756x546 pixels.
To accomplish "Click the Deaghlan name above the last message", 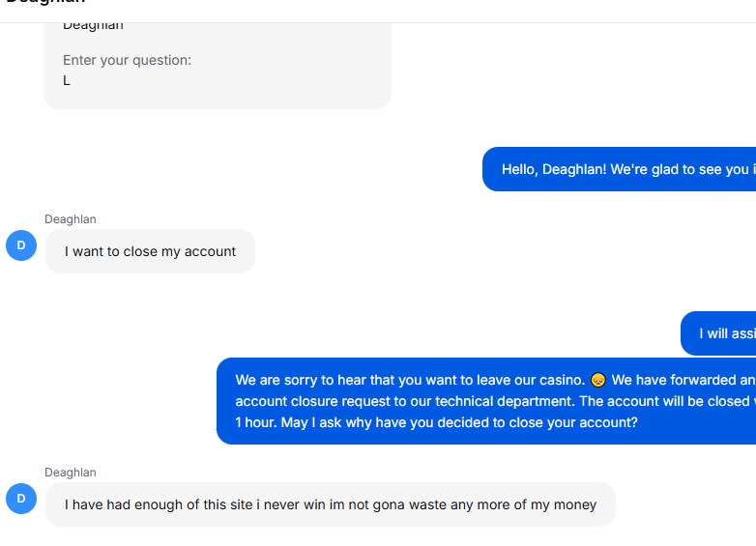I will (71, 473).
